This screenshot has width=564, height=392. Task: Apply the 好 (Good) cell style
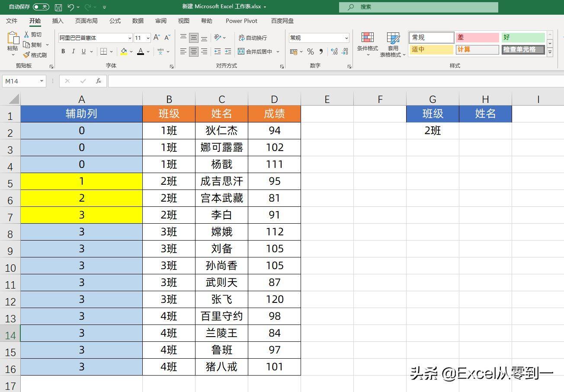(x=523, y=38)
